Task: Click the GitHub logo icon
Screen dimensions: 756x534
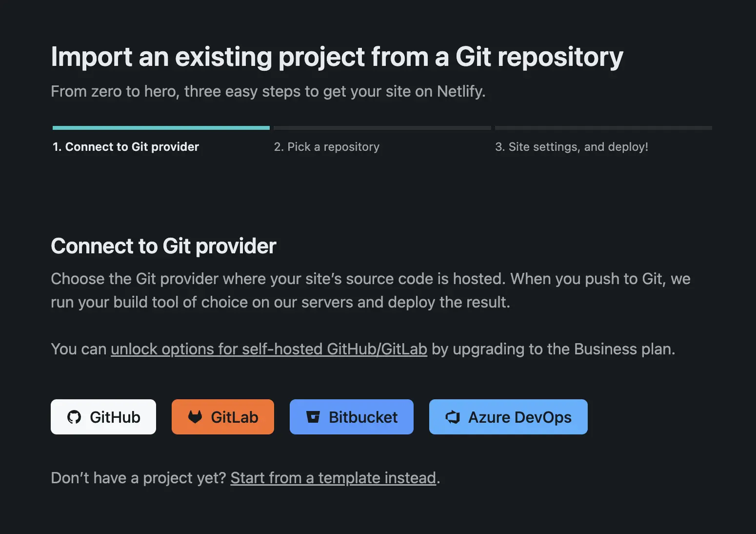Action: [x=74, y=417]
